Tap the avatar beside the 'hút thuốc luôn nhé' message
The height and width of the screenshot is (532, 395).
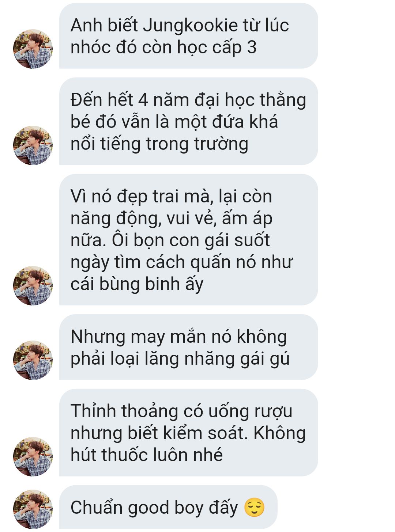(33, 457)
